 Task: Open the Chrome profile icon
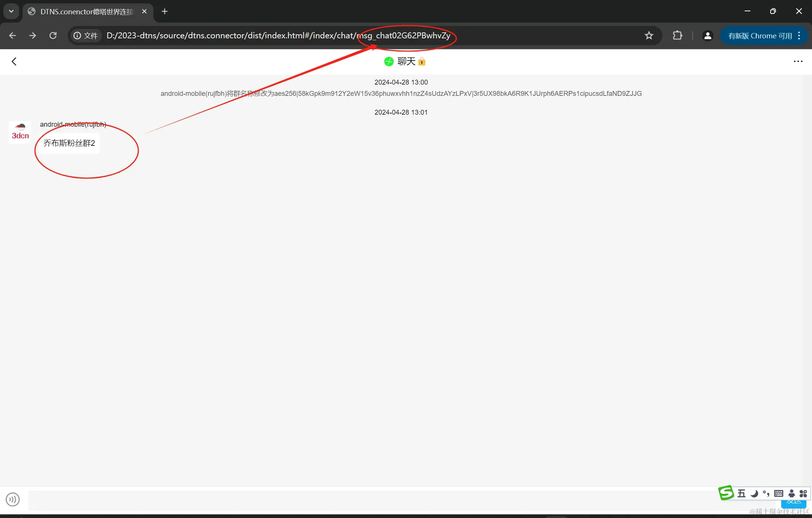click(707, 36)
